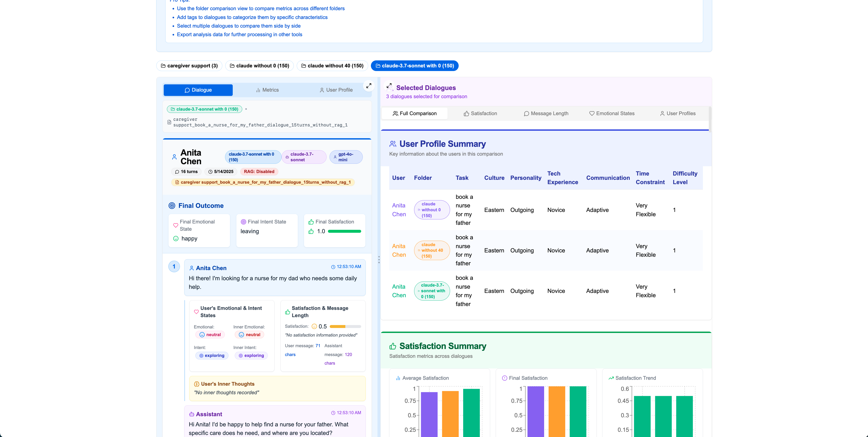Click the orange bar in Final Satisfaction chart
Viewport: 868px width, 437px height.
(557, 412)
